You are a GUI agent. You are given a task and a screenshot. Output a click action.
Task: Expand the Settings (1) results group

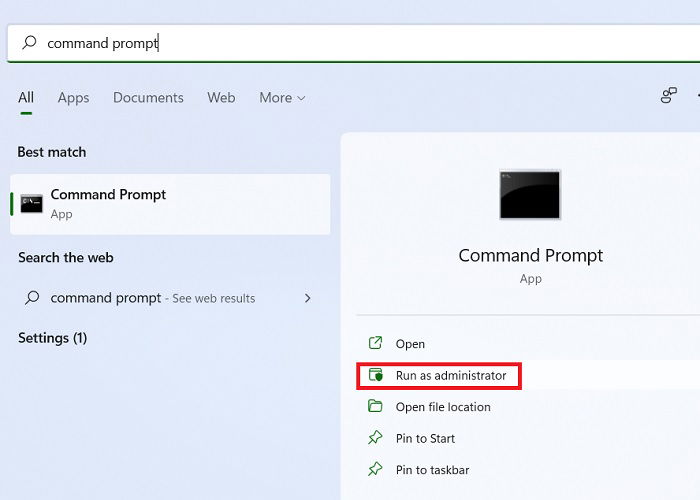pos(53,338)
